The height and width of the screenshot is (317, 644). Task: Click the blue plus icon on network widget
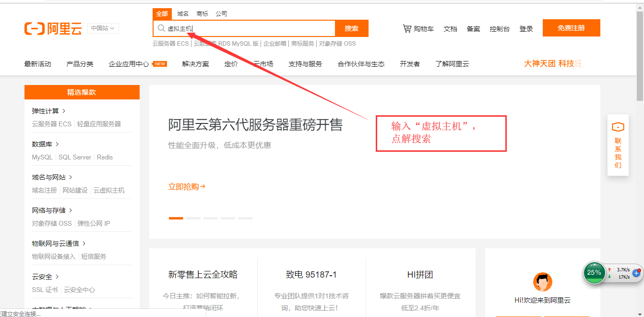coord(637,273)
